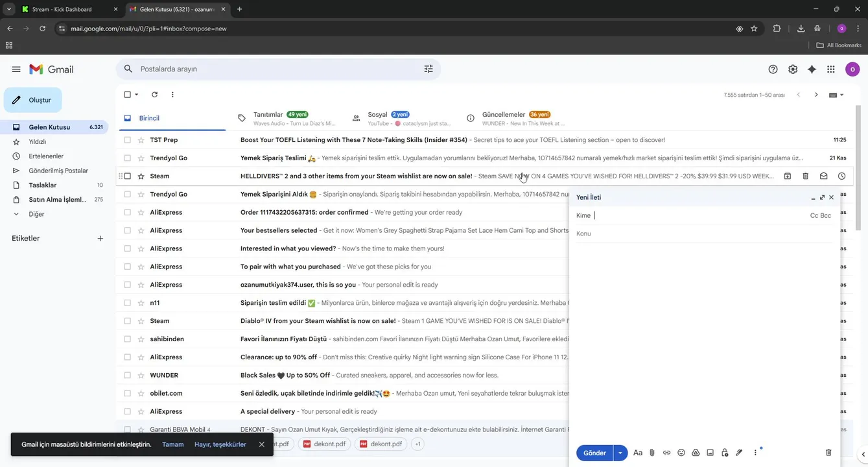
Task: Expand the Diğer section in sidebar
Action: click(x=16, y=214)
